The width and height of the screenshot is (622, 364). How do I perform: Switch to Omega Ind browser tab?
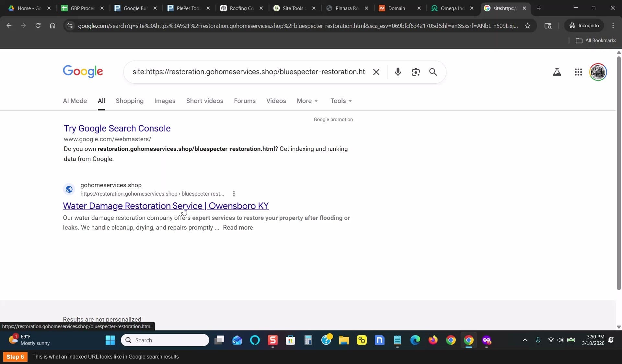point(452,8)
